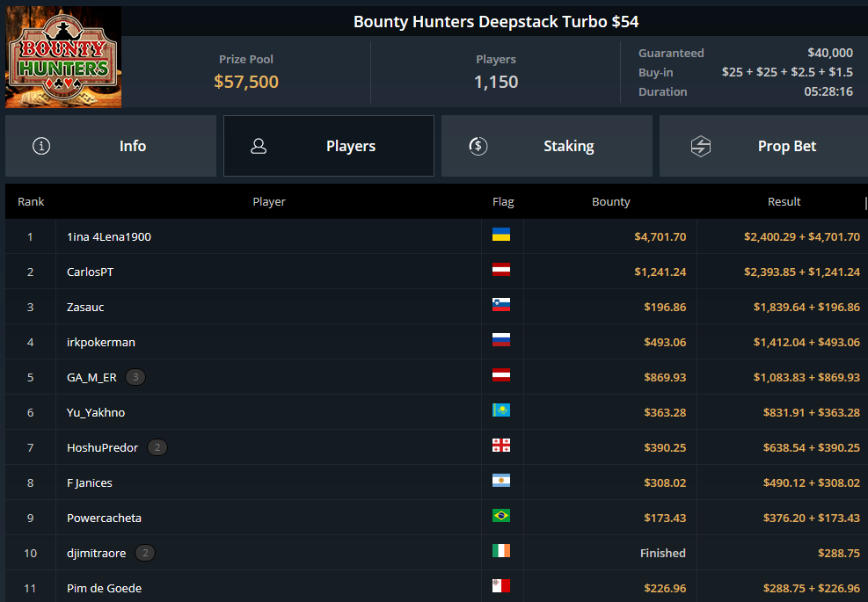Open the Info tab

(x=111, y=146)
